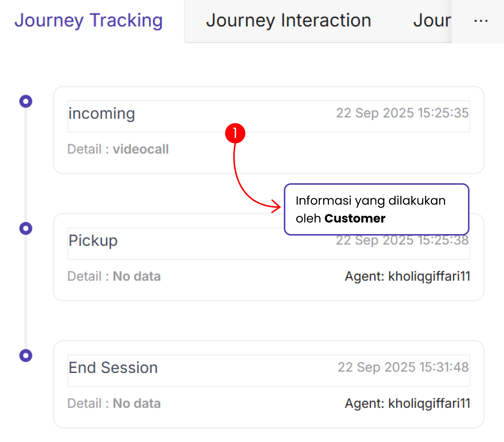Image resolution: width=504 pixels, height=442 pixels.
Task: Click the Pickup event timeline marker
Action: click(26, 228)
